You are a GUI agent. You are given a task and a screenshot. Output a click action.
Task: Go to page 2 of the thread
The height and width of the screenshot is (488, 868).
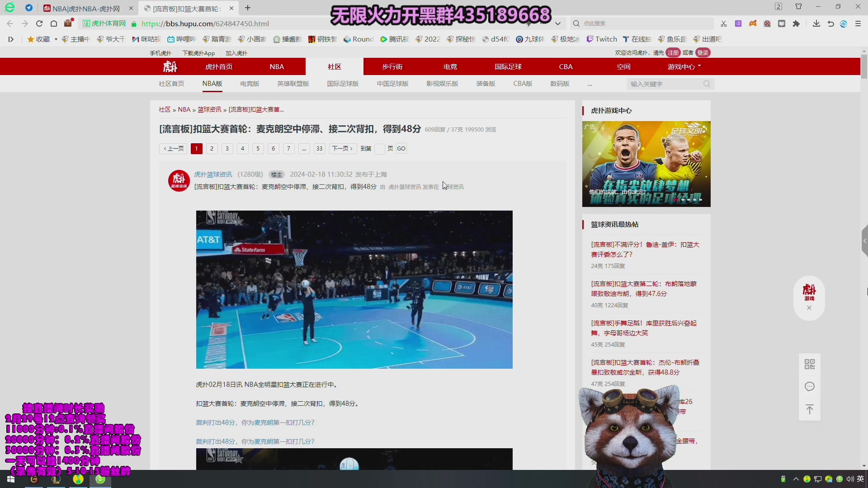point(212,149)
